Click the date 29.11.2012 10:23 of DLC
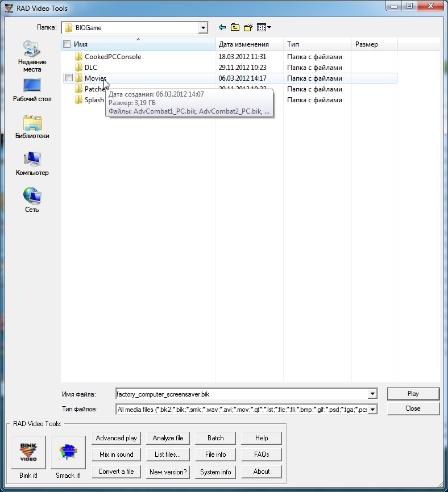The width and height of the screenshot is (448, 492). tap(242, 68)
